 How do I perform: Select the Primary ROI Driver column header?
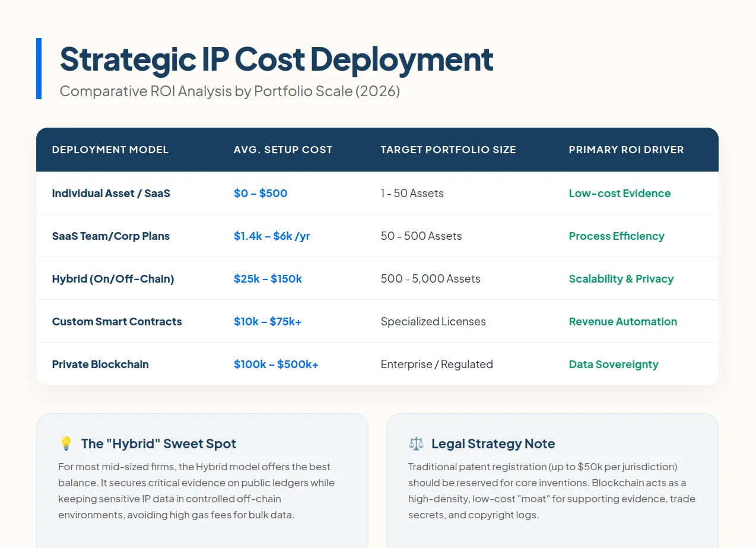(626, 150)
